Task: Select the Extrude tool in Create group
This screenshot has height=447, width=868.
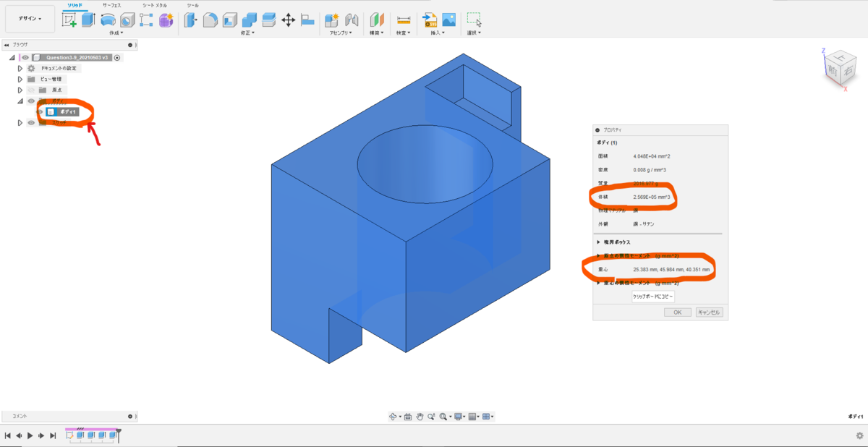Action: click(x=88, y=20)
